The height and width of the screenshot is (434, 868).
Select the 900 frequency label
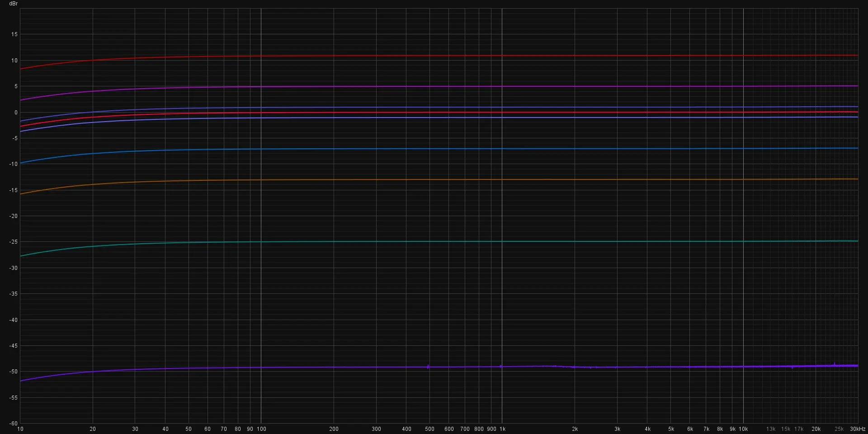pos(491,429)
